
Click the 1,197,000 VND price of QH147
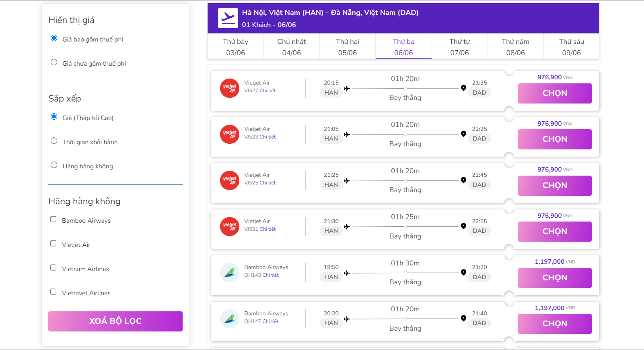(x=549, y=308)
